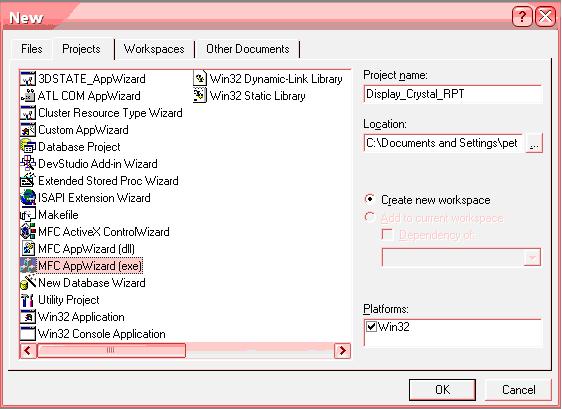The height and width of the screenshot is (409, 562).
Task: Uncheck the Win32 platform checkbox
Action: click(371, 327)
